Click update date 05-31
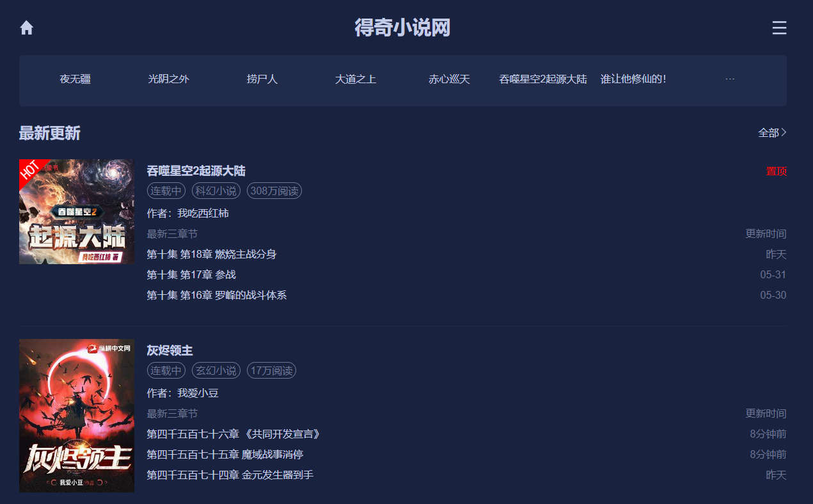The image size is (813, 504). (x=773, y=274)
